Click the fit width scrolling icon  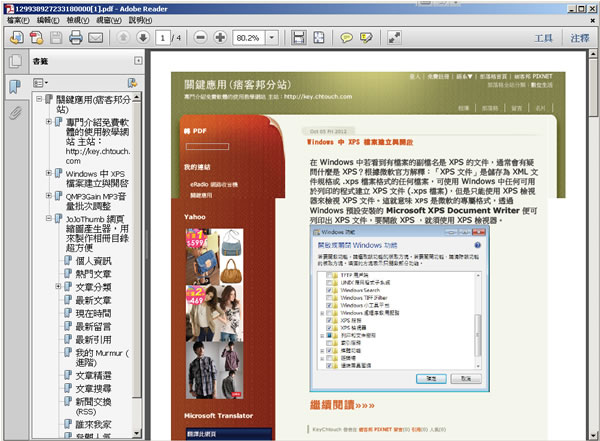[298, 38]
